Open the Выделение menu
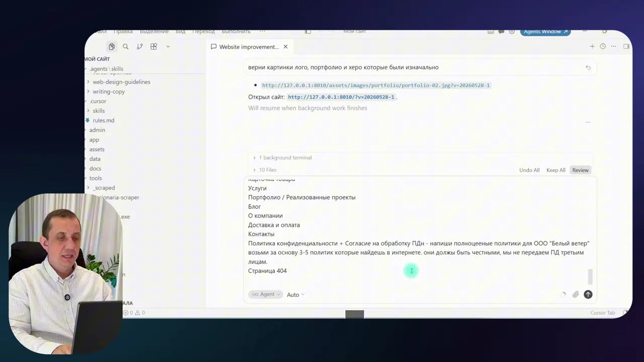This screenshot has height=362, width=644. (154, 32)
